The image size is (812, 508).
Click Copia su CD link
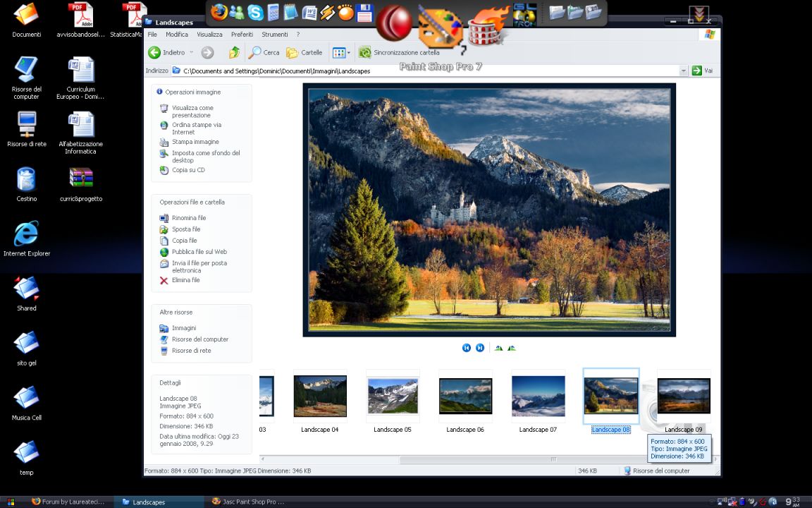point(188,170)
